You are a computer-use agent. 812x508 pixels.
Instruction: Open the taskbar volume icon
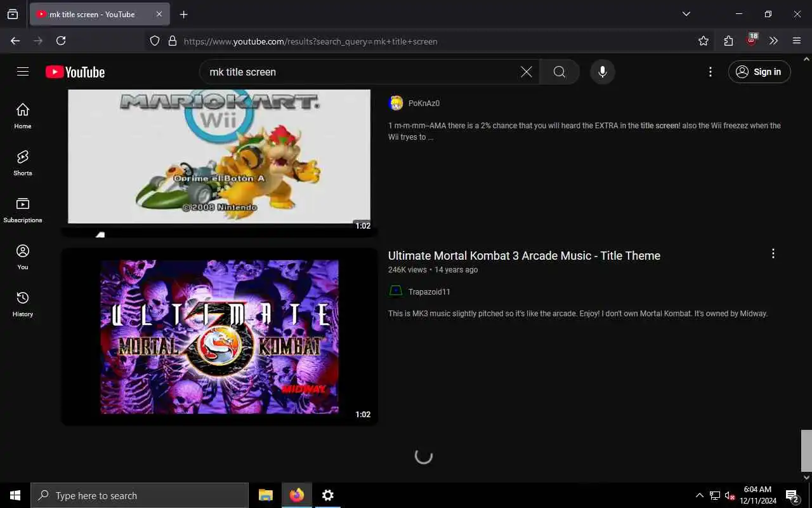tap(730, 496)
